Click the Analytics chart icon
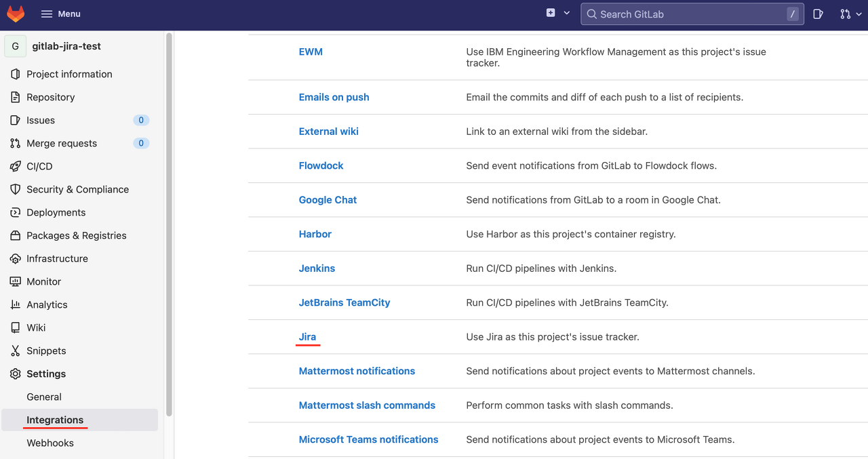This screenshot has height=459, width=868. click(x=16, y=304)
